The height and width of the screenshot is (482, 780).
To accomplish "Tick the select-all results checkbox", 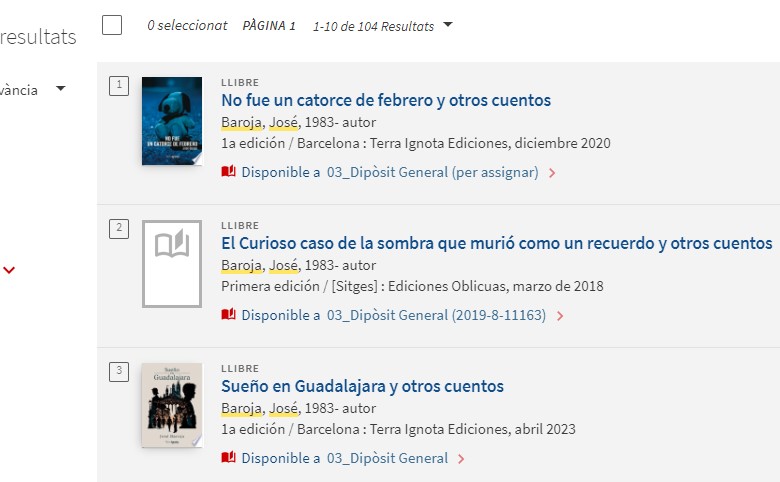I will coord(112,25).
